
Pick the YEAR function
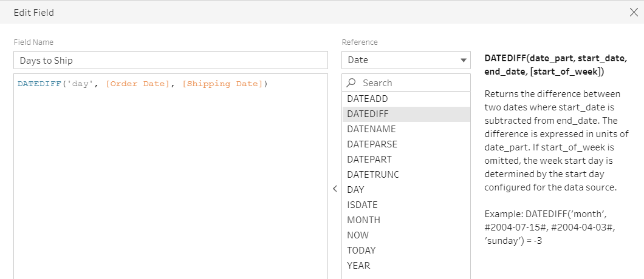point(358,265)
